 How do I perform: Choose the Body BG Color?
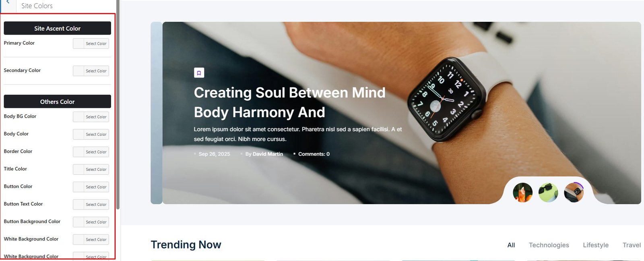click(x=91, y=117)
